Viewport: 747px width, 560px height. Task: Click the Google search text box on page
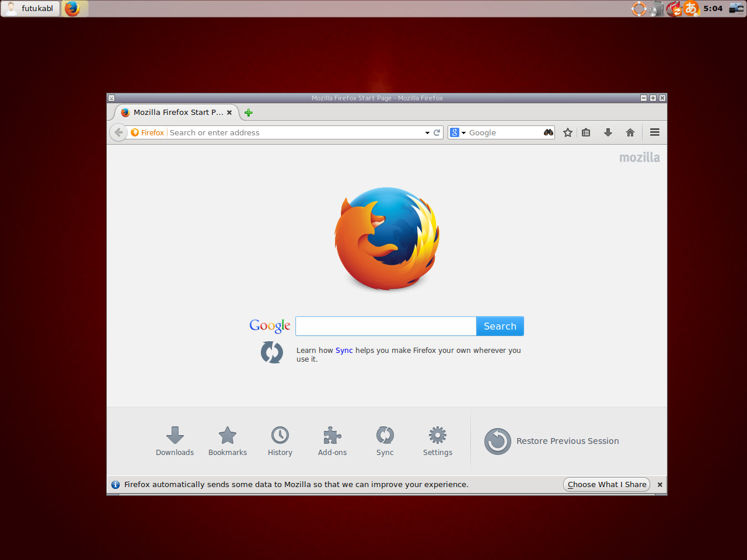(x=386, y=326)
